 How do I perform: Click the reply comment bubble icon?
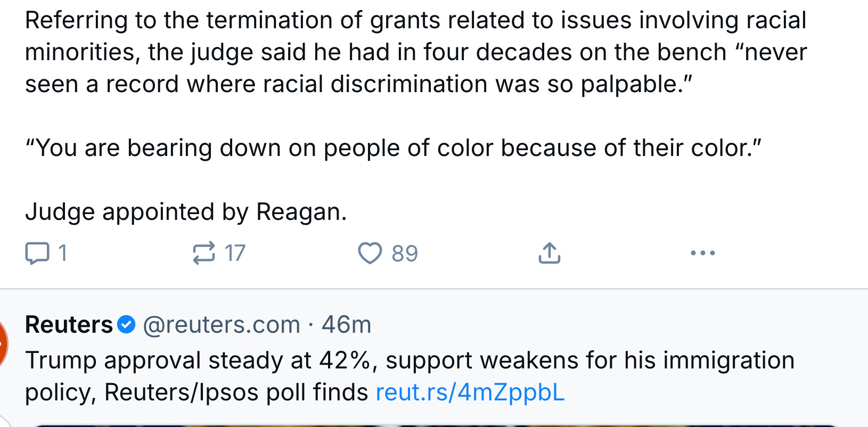pos(37,253)
